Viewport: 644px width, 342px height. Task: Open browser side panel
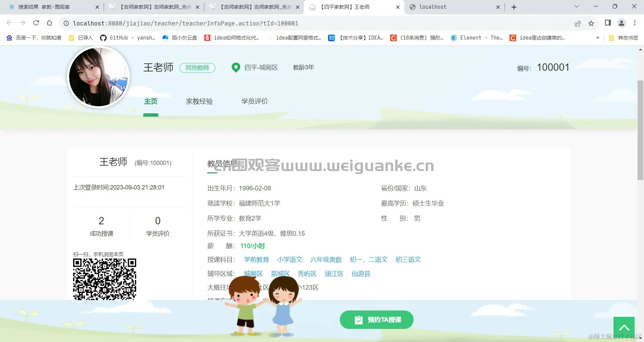(x=608, y=23)
